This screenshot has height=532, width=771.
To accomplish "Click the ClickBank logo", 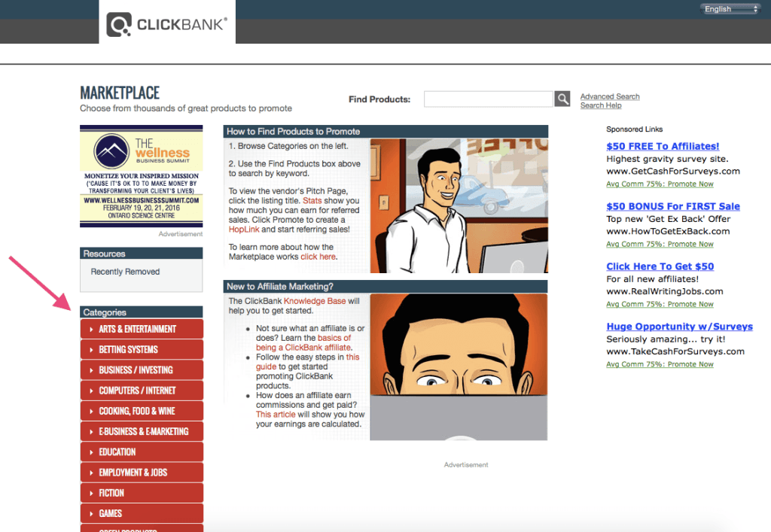I will pyautogui.click(x=167, y=23).
